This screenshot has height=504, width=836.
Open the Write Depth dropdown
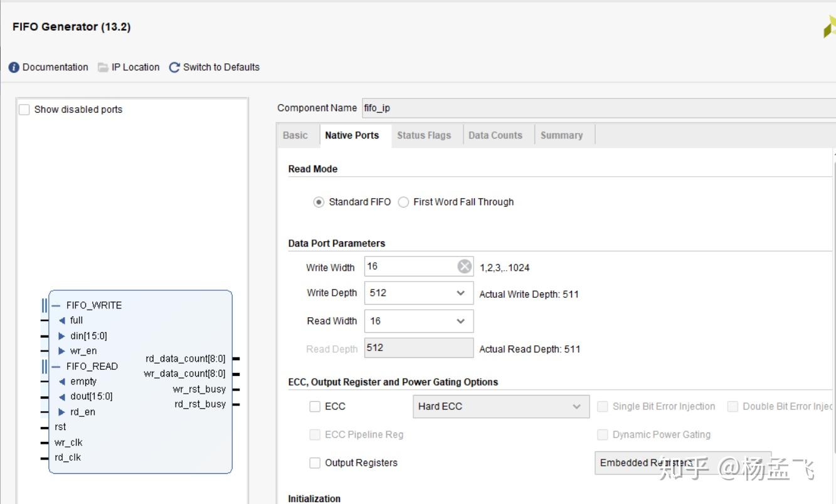coord(460,293)
